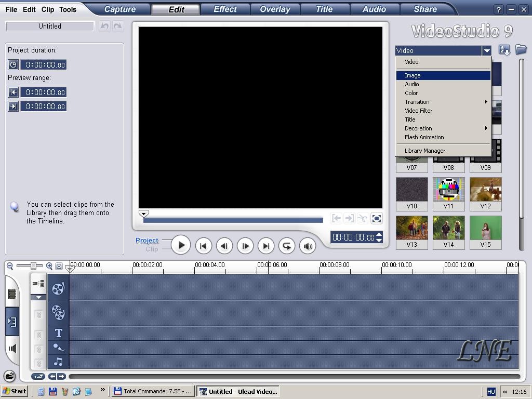Click the scissors Cut Clip icon
The height and width of the screenshot is (399, 532).
pos(362,219)
